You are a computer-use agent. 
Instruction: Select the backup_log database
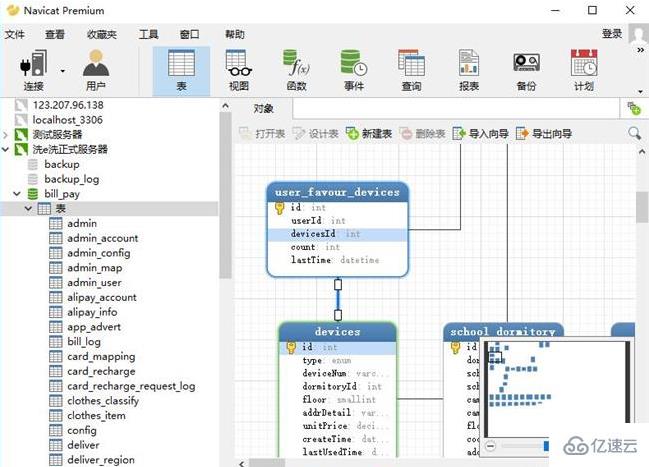click(x=72, y=179)
